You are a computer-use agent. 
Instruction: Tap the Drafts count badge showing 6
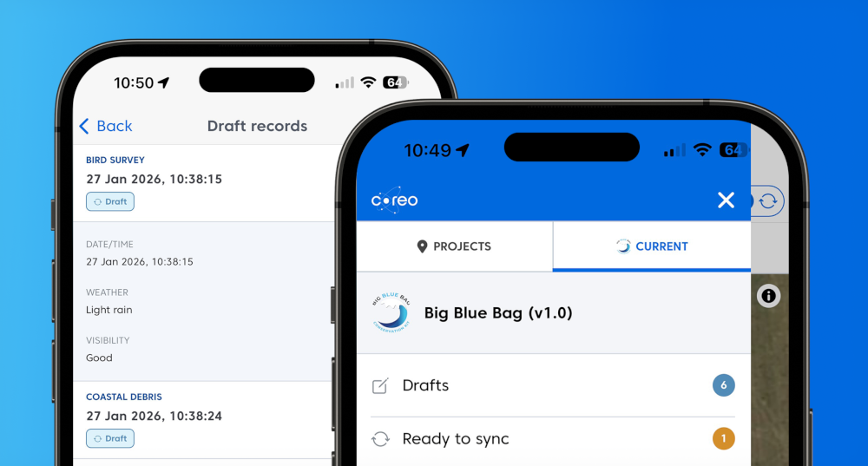pyautogui.click(x=723, y=386)
